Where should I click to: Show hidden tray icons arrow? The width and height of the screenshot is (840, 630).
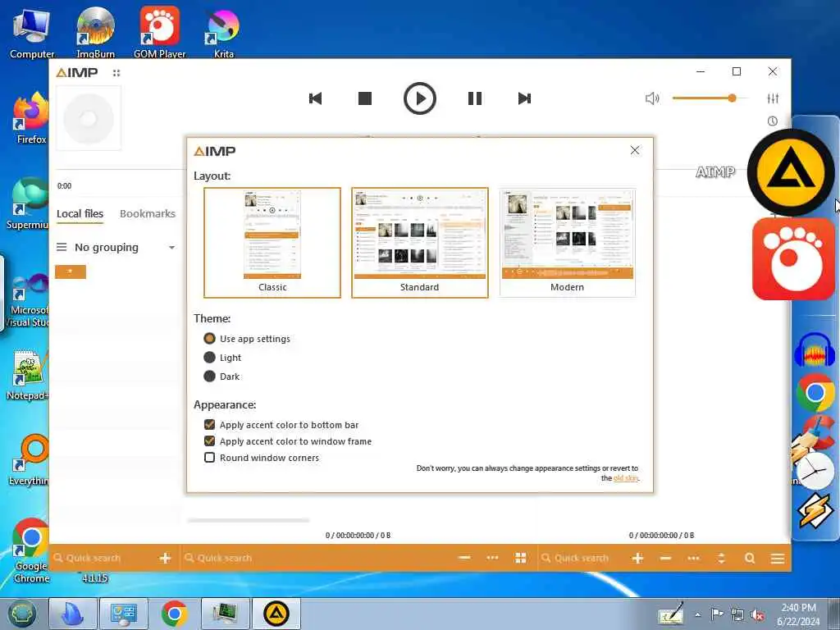(x=697, y=615)
